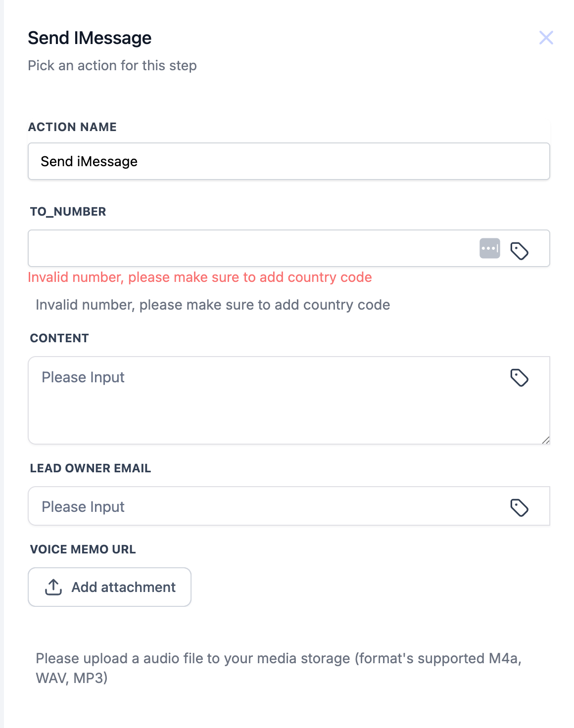Click the three-dots autofill icon in TO_NUMBER
574x728 pixels.
[489, 248]
